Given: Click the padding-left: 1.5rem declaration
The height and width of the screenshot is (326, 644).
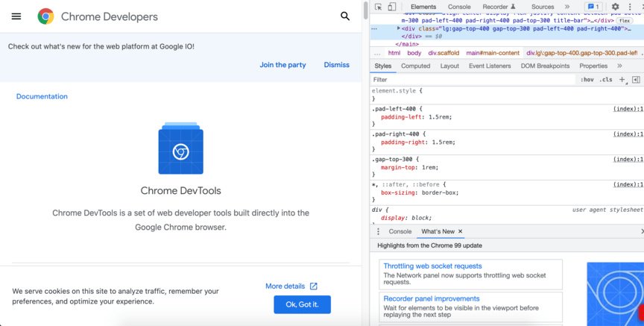Looking at the screenshot, I should [416, 117].
